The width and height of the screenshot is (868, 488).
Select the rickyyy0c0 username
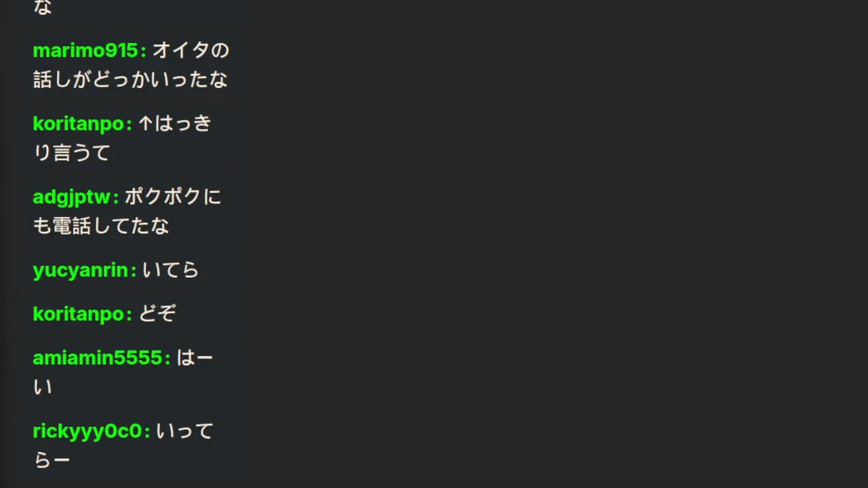[x=87, y=431]
